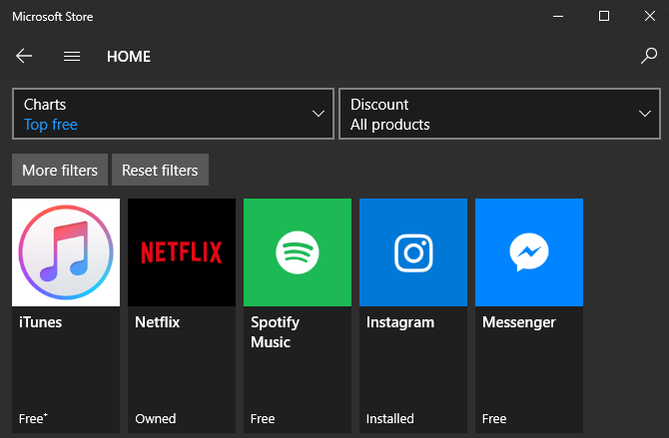Click the back arrow icon
669x438 pixels.
tap(24, 56)
